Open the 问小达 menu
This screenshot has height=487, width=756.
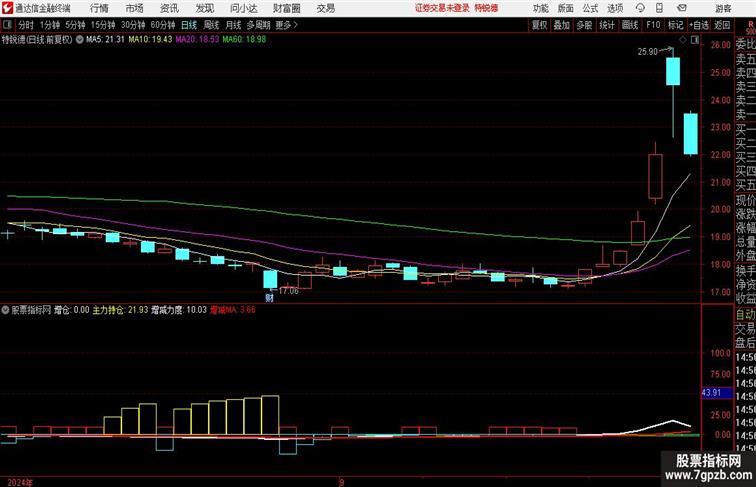243,8
